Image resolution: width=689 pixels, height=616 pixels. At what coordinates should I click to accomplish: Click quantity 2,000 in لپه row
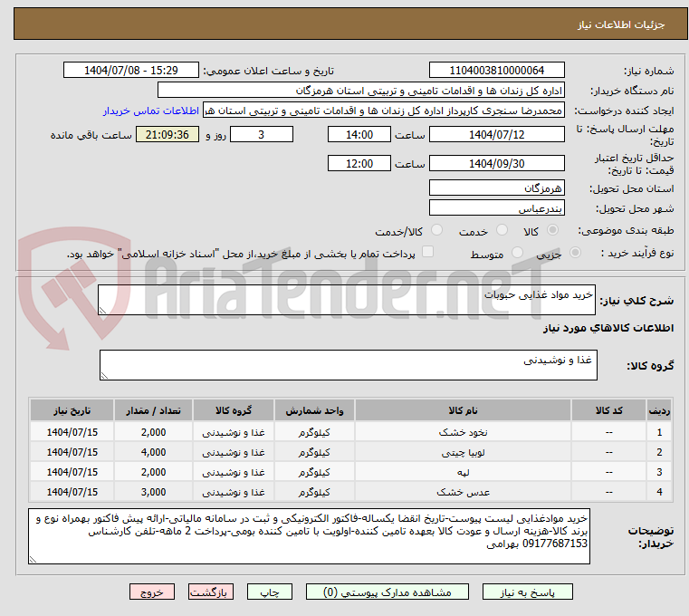point(153,472)
